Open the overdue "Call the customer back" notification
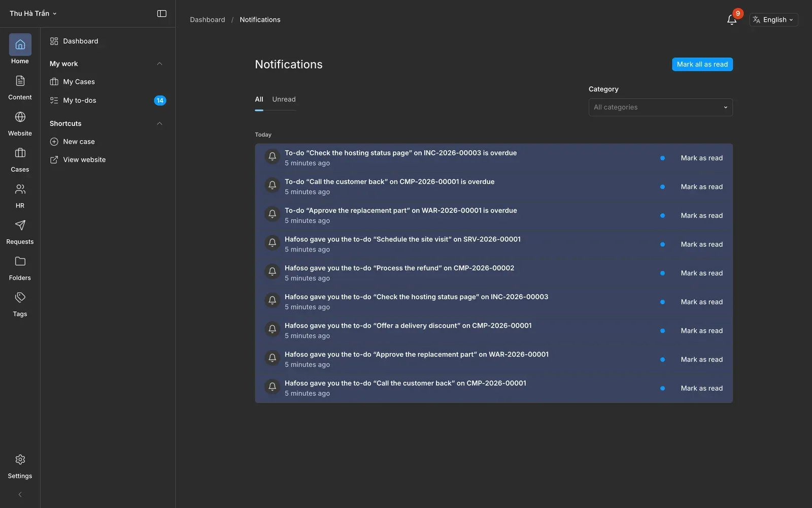 pos(494,187)
